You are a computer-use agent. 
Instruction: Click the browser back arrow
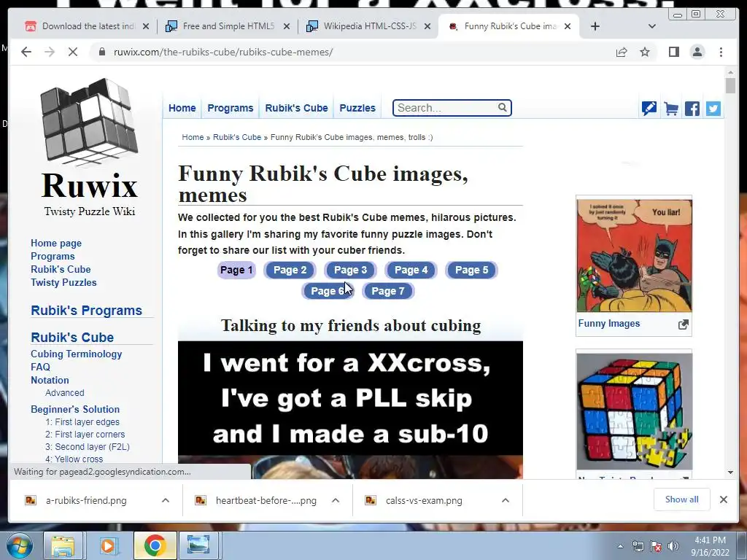coord(26,52)
